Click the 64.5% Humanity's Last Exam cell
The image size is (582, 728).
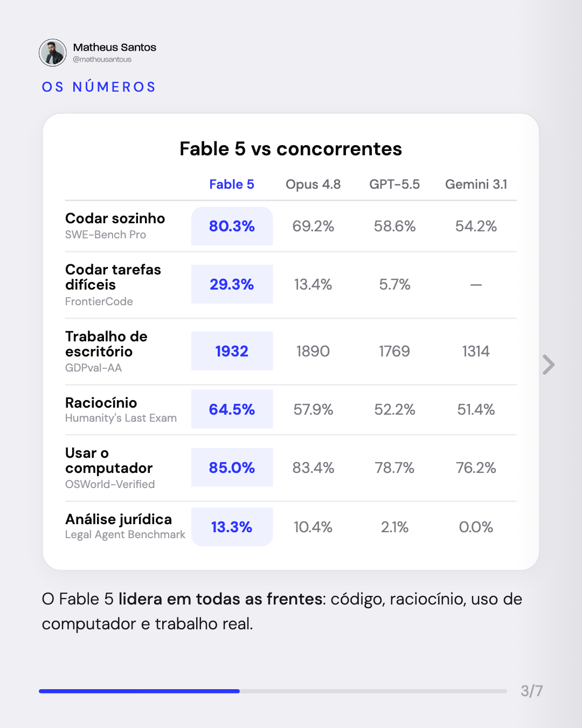(x=232, y=409)
